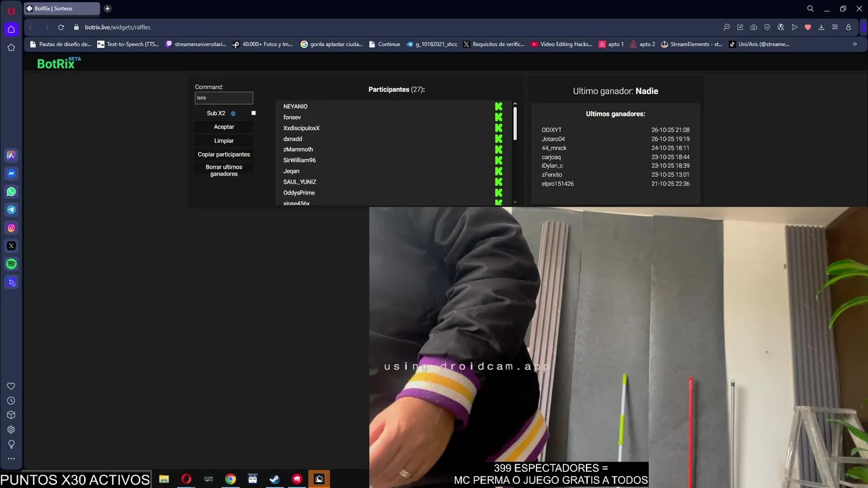
Task: Open Opera sidebar home icon
Action: (x=11, y=29)
